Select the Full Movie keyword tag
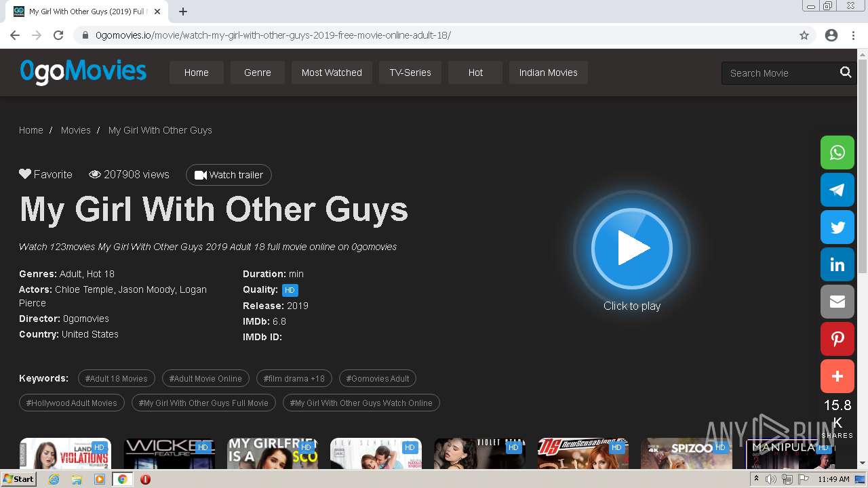 coord(203,403)
